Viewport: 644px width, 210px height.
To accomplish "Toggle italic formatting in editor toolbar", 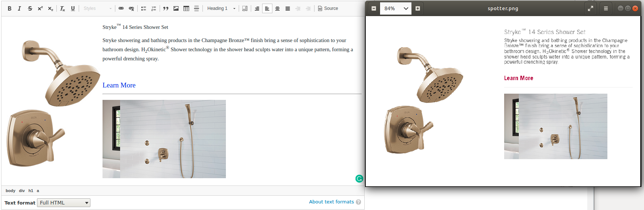I will click(x=19, y=8).
